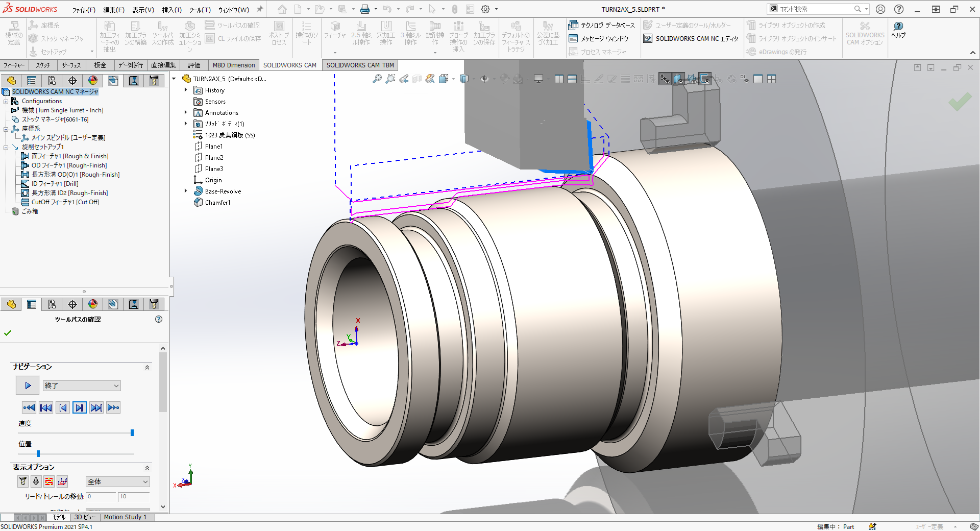Image resolution: width=980 pixels, height=531 pixels.
Task: Expand the Annotations node
Action: point(186,112)
